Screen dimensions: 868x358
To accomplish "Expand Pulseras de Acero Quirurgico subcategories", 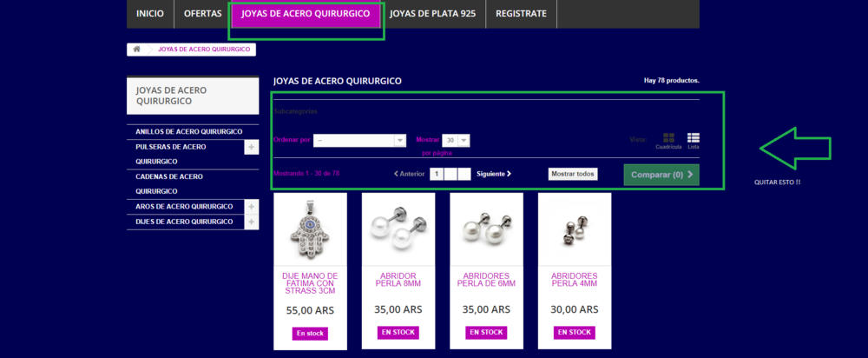I will pos(252,148).
